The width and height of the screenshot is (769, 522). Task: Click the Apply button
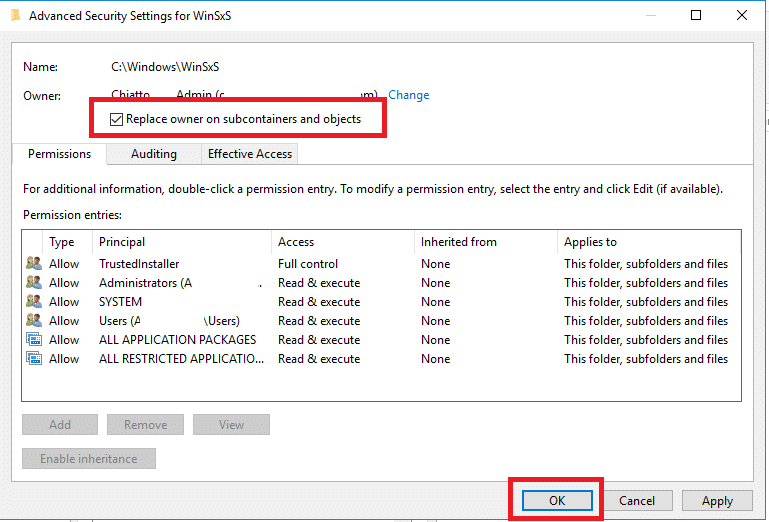tap(717, 500)
